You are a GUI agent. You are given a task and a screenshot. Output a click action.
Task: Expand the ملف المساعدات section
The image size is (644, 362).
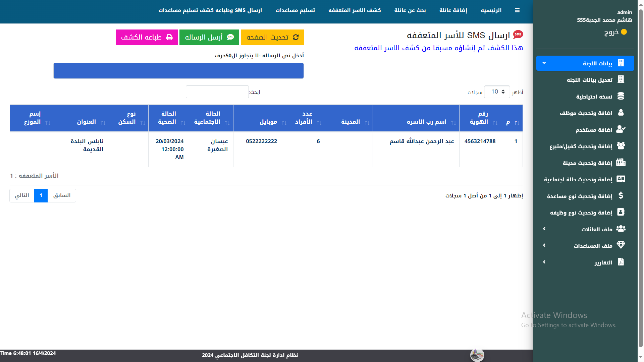[585, 245]
